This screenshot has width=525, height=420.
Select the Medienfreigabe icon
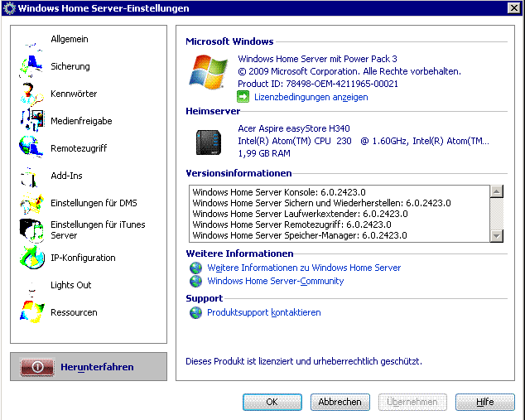click(31, 121)
